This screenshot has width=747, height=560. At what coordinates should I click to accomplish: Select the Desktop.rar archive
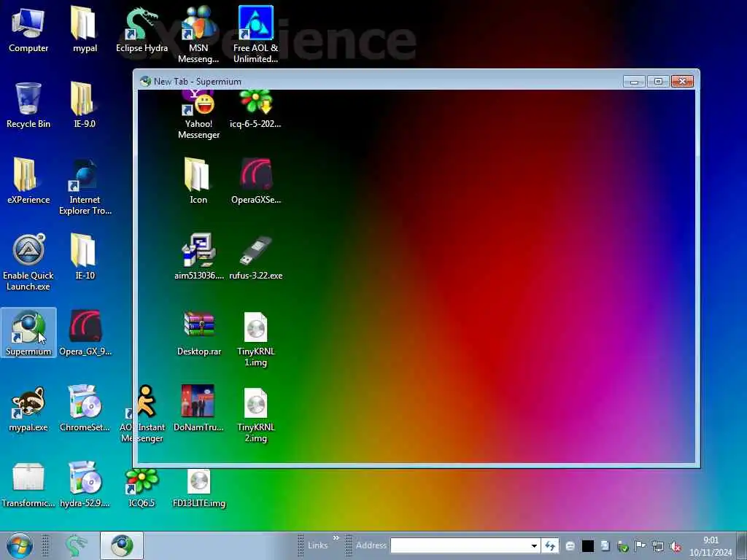click(x=199, y=332)
